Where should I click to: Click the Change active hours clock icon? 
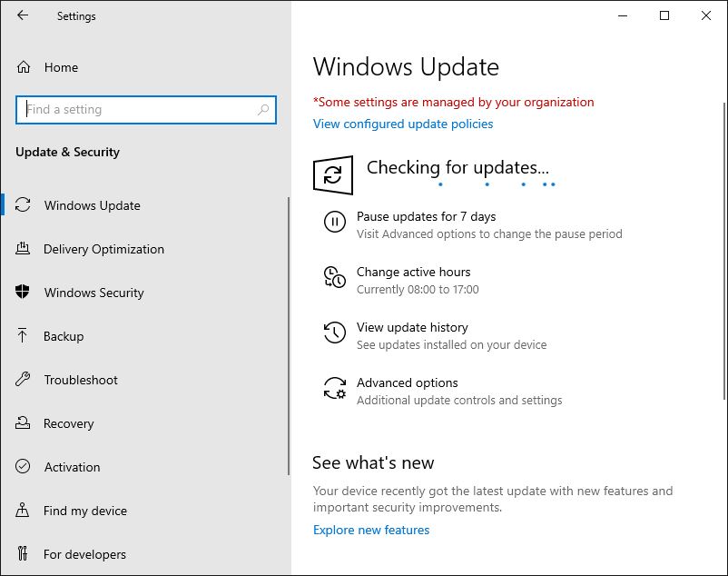[x=334, y=278]
